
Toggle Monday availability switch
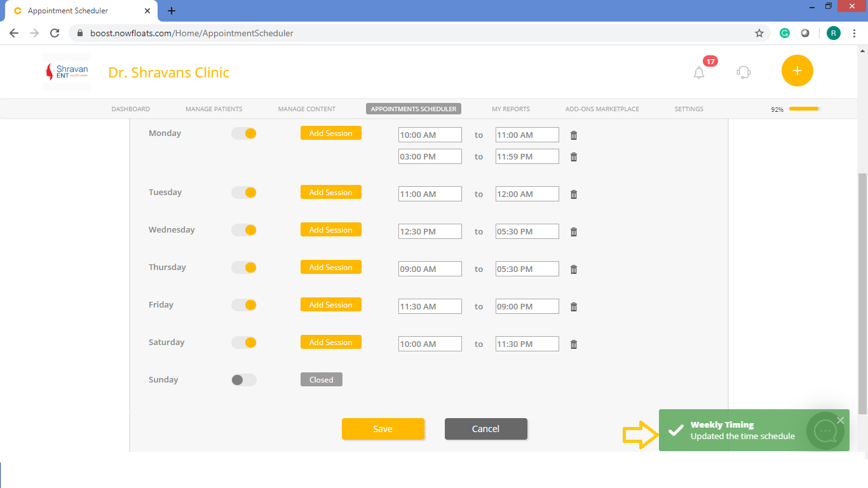coord(244,133)
